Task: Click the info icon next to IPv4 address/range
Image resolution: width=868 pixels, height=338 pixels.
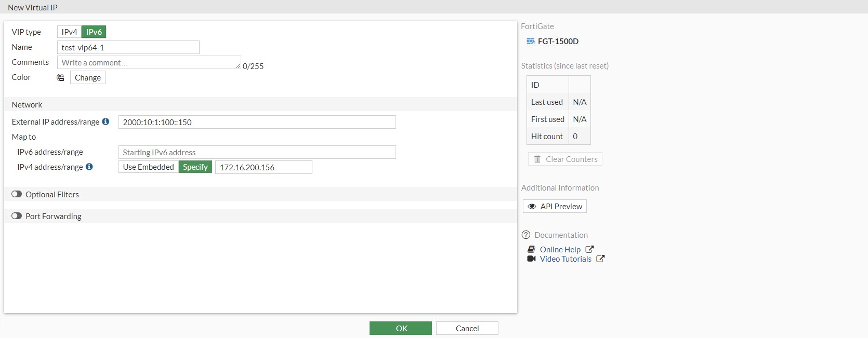Action: click(x=89, y=167)
